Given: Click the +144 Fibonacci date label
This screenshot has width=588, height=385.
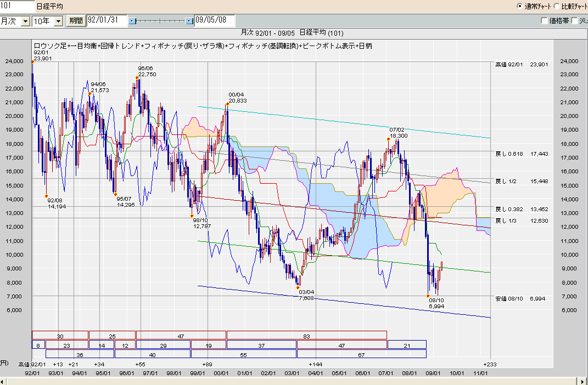Looking at the screenshot, I should point(315,364).
